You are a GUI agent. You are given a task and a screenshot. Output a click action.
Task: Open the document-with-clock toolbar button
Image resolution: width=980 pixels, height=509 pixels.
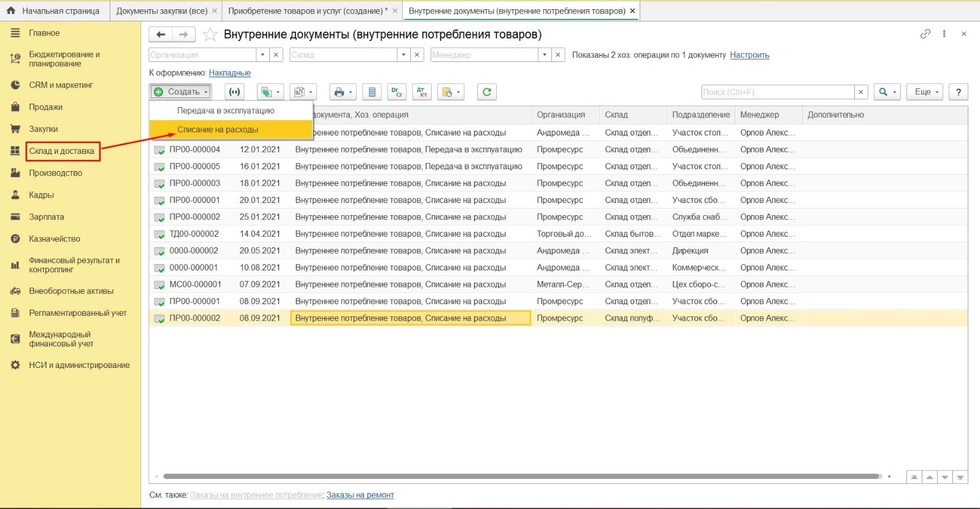(451, 92)
